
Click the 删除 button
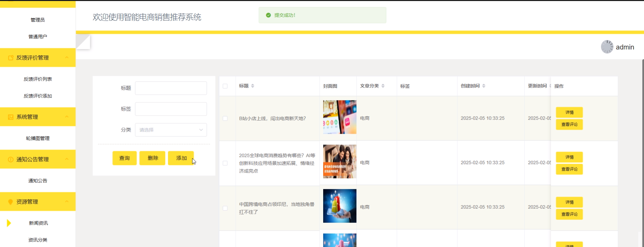(152, 158)
